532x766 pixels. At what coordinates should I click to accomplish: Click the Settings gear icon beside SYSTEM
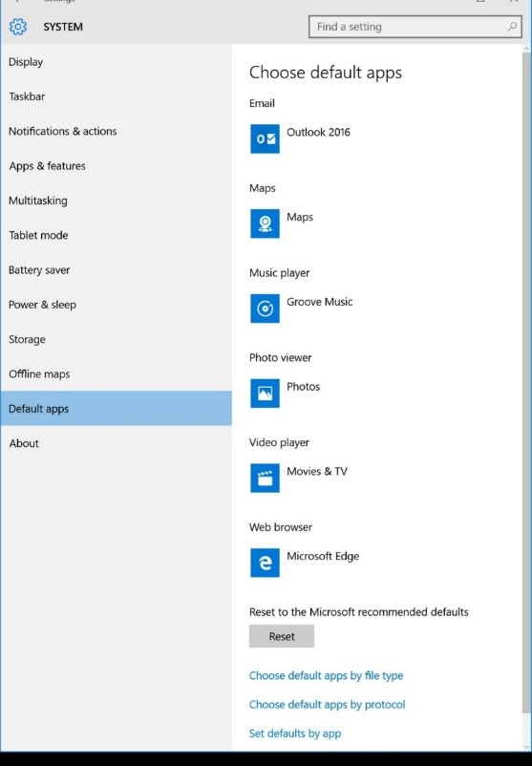point(18,27)
